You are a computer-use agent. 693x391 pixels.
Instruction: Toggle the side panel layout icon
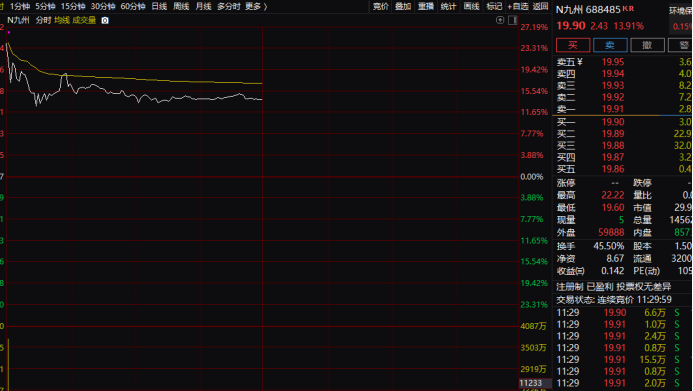[513, 20]
